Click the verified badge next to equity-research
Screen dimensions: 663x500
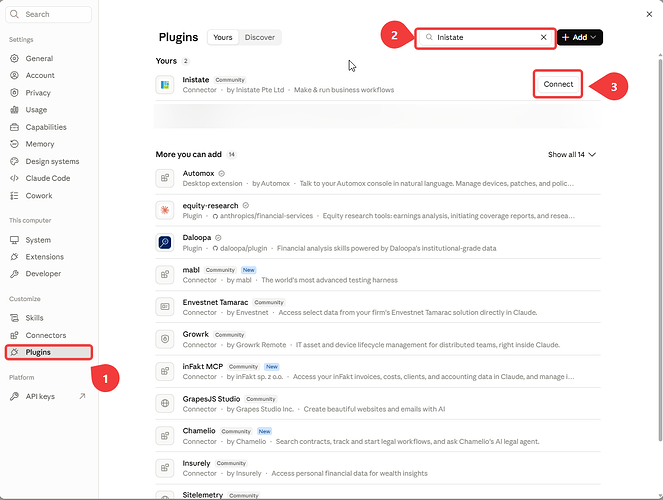click(246, 205)
